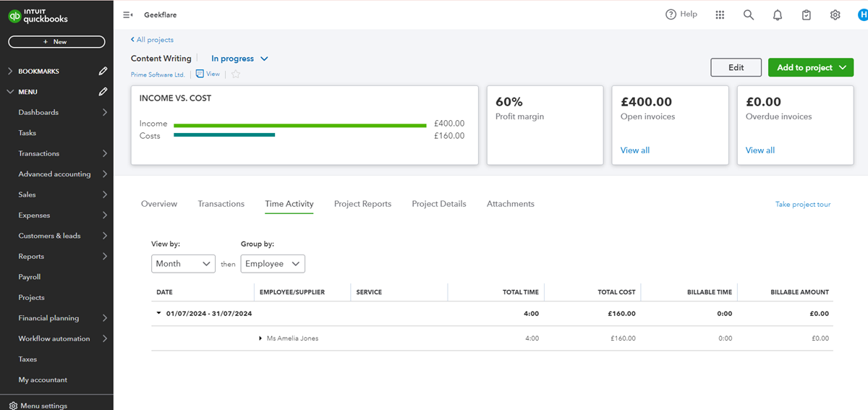The image size is (868, 410).
Task: Click the green New button
Action: pyautogui.click(x=56, y=42)
